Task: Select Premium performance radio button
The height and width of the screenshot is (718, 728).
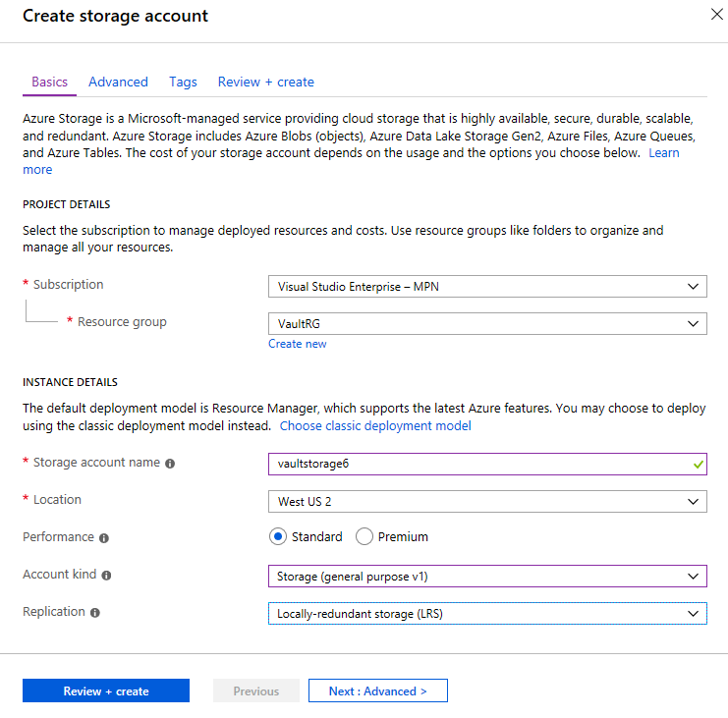Action: tap(364, 536)
